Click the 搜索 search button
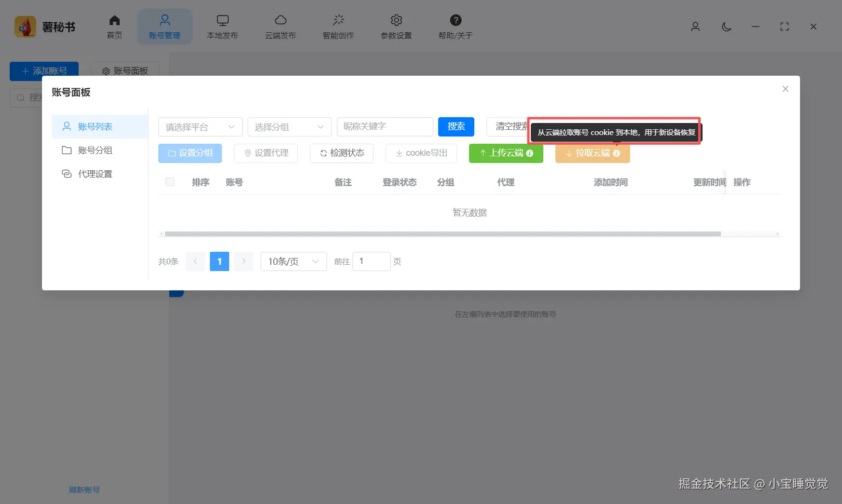Viewport: 842px width, 504px height. click(456, 126)
